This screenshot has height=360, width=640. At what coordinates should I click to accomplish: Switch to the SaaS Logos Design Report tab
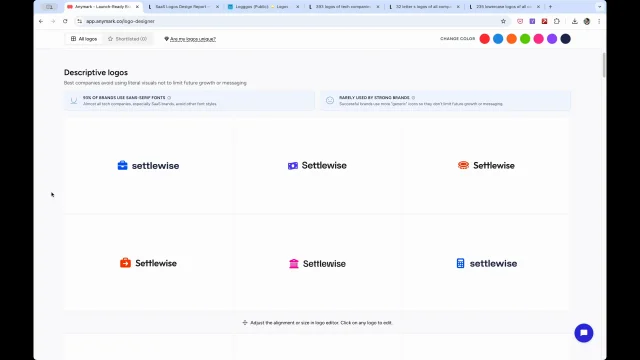(183, 7)
